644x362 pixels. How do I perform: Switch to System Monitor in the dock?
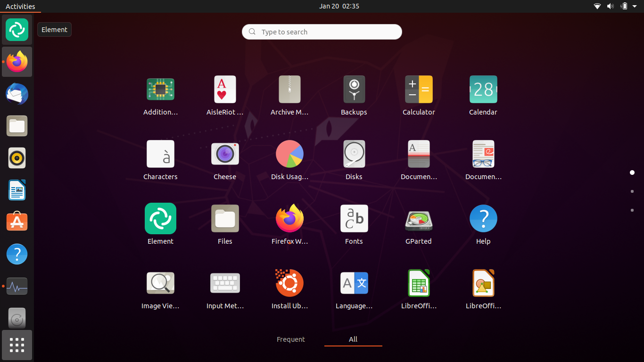pos(17,286)
